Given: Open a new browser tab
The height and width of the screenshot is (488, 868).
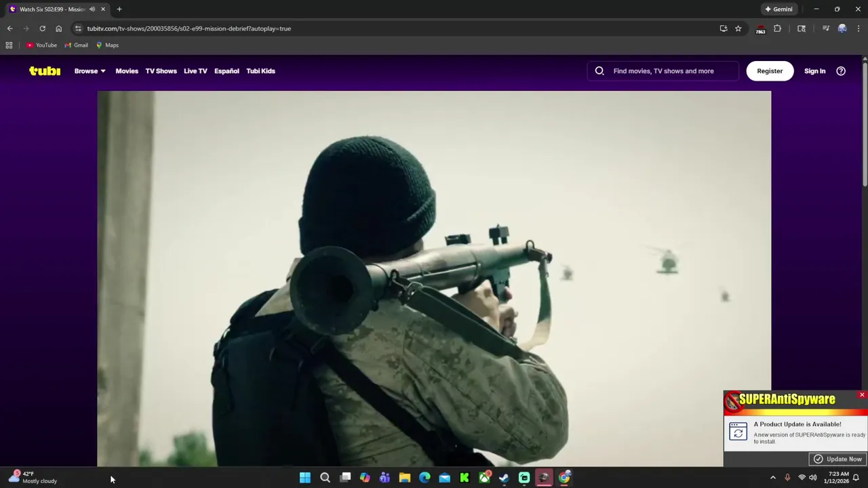Looking at the screenshot, I should (119, 9).
